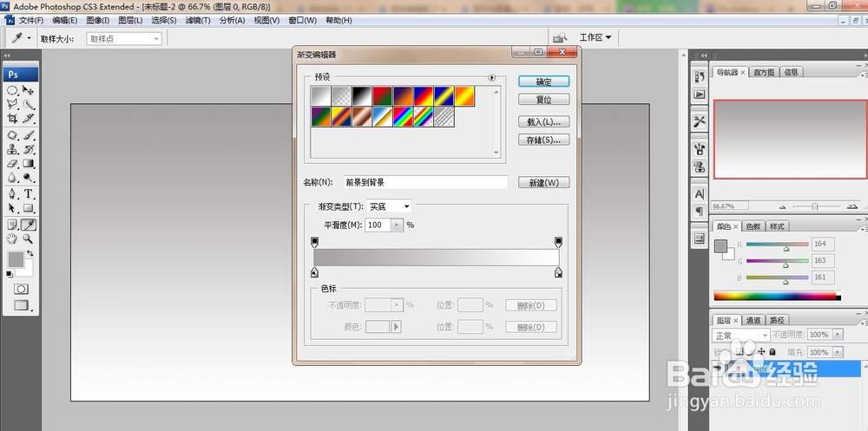This screenshot has width=868, height=431.
Task: Toggle lock all padlock in Layers
Action: [773, 352]
